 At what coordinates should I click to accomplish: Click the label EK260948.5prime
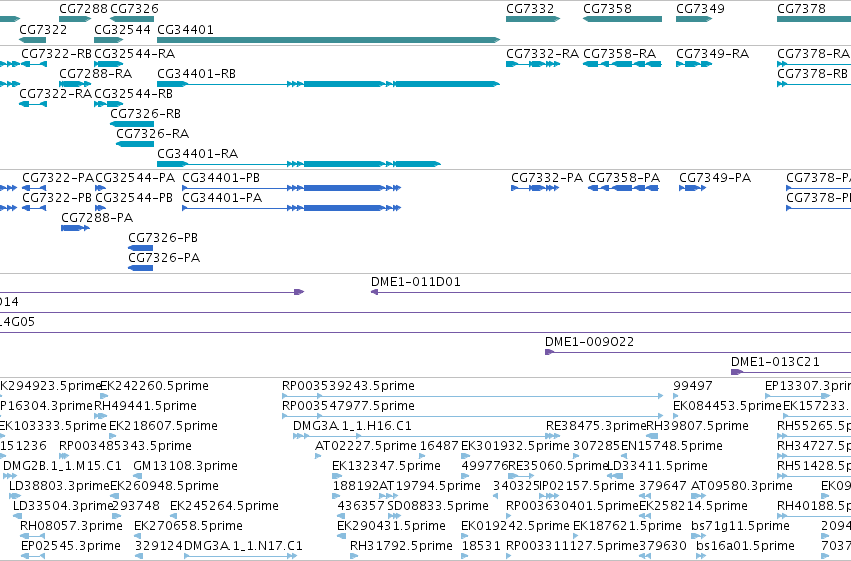coord(164,486)
